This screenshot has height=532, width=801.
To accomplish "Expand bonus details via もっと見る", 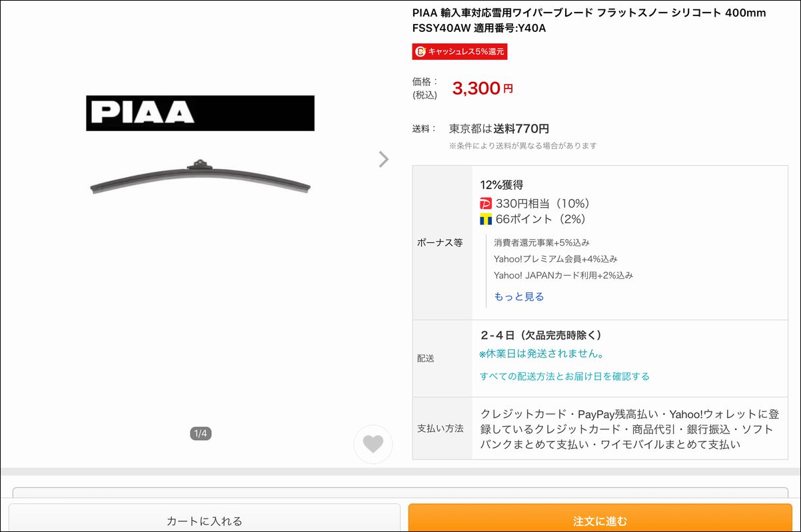I will coord(519,297).
